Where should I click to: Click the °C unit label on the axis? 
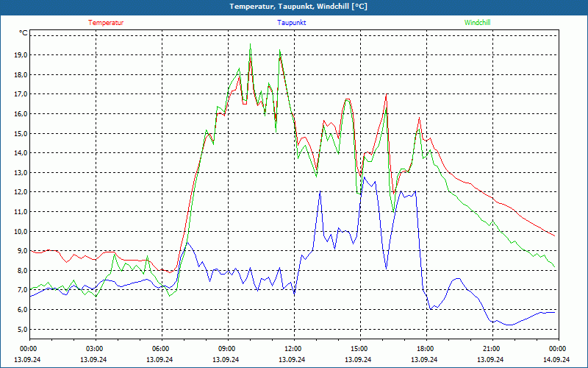[24, 33]
